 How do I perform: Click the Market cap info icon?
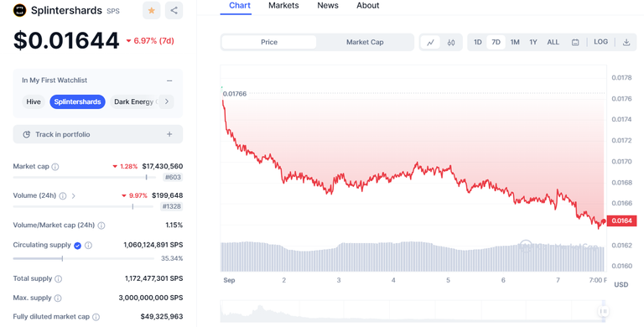55,167
